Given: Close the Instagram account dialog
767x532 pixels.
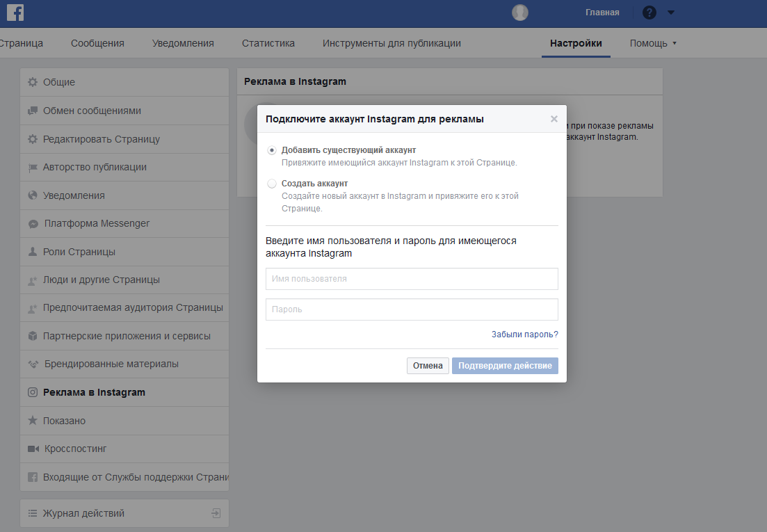Looking at the screenshot, I should coord(554,119).
